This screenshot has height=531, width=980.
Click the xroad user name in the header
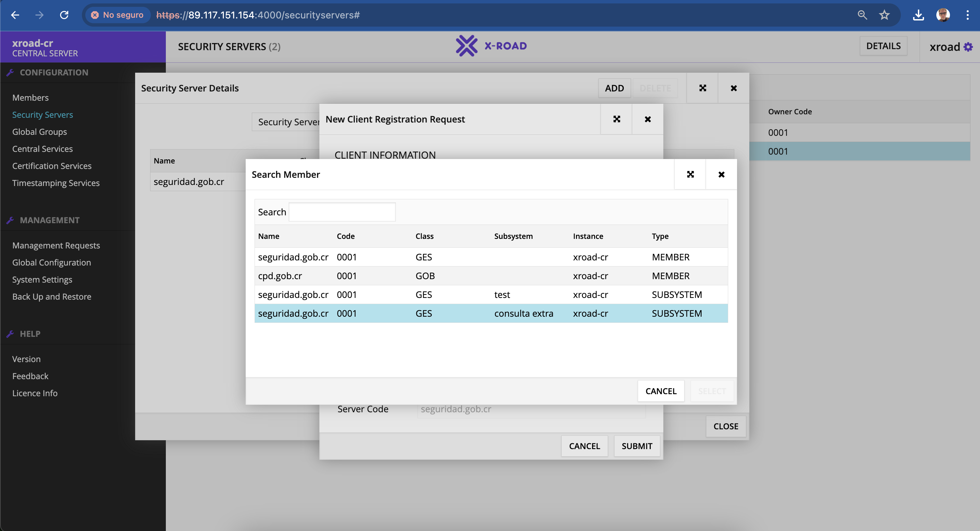pos(945,47)
